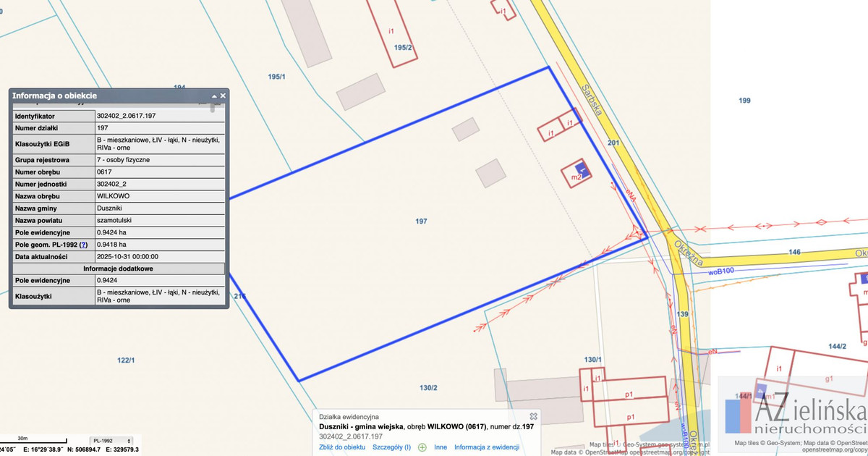Click parcel label 195/2 on the map
The height and width of the screenshot is (456, 868).
point(404,48)
